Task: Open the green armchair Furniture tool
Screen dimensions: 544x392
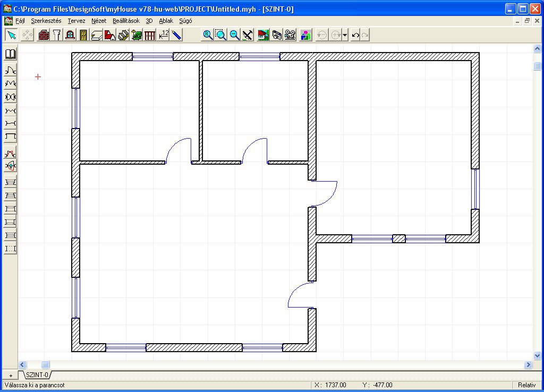Action: pos(137,35)
